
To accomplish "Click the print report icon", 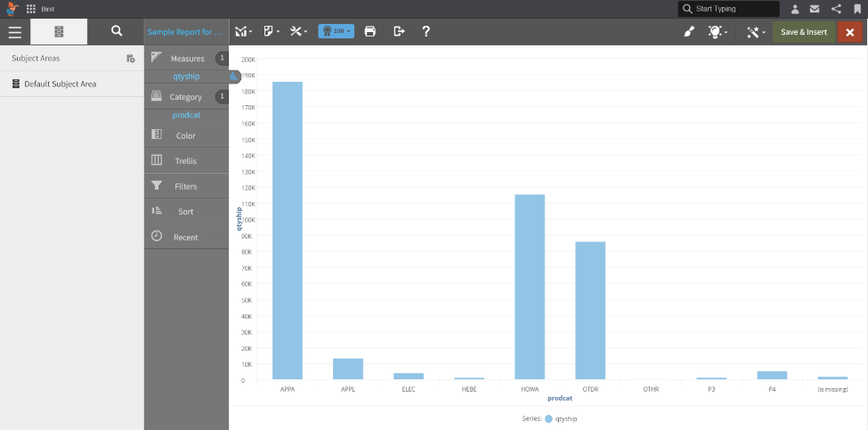I will pyautogui.click(x=370, y=31).
